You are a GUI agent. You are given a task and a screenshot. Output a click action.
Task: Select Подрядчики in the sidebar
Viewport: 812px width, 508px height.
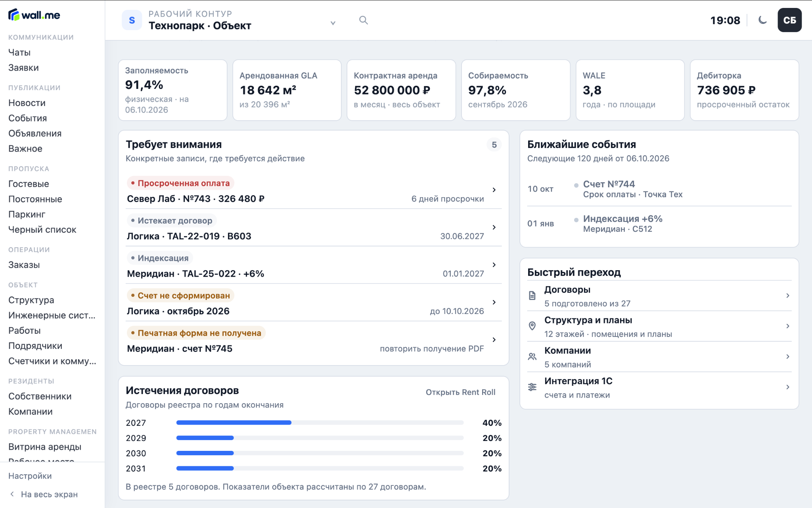coord(35,346)
